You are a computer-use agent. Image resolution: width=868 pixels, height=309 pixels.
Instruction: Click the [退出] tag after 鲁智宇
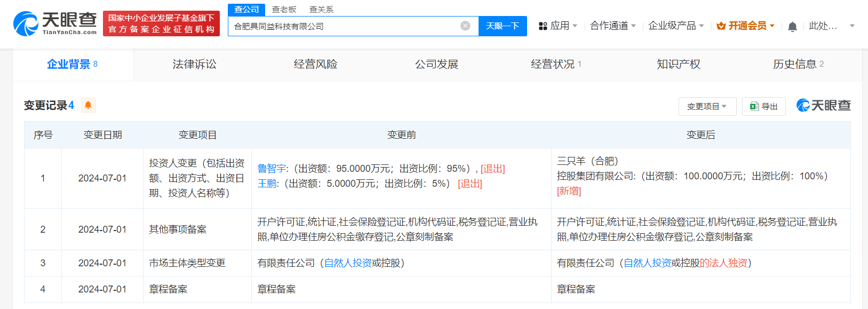click(x=492, y=169)
